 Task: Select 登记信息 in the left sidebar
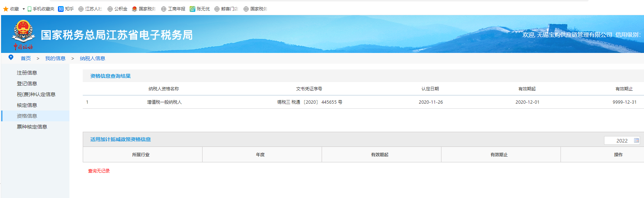point(27,84)
